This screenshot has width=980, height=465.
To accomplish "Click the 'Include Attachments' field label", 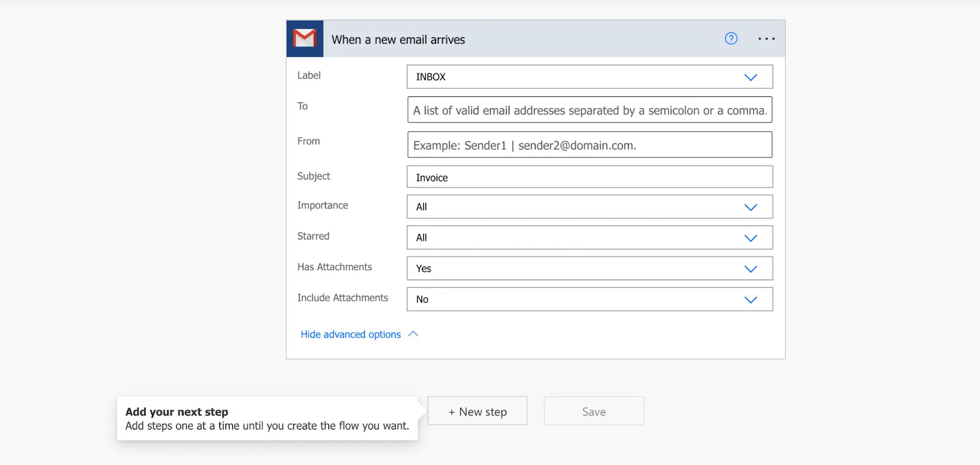I will pos(342,298).
